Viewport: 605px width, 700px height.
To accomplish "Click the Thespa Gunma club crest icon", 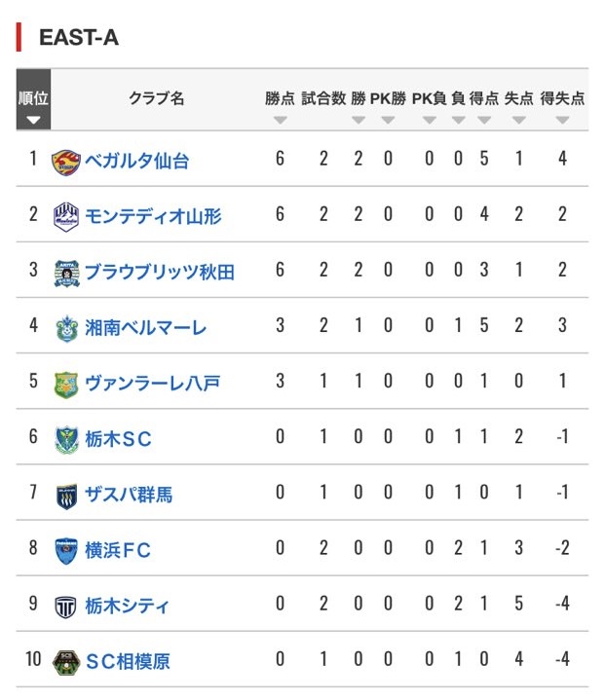I will [66, 495].
